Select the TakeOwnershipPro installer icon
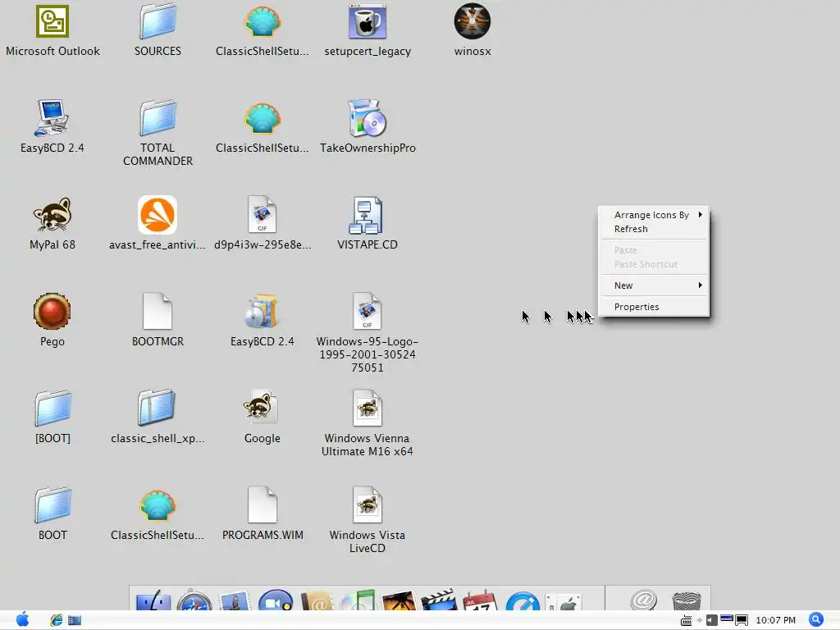 tap(367, 118)
